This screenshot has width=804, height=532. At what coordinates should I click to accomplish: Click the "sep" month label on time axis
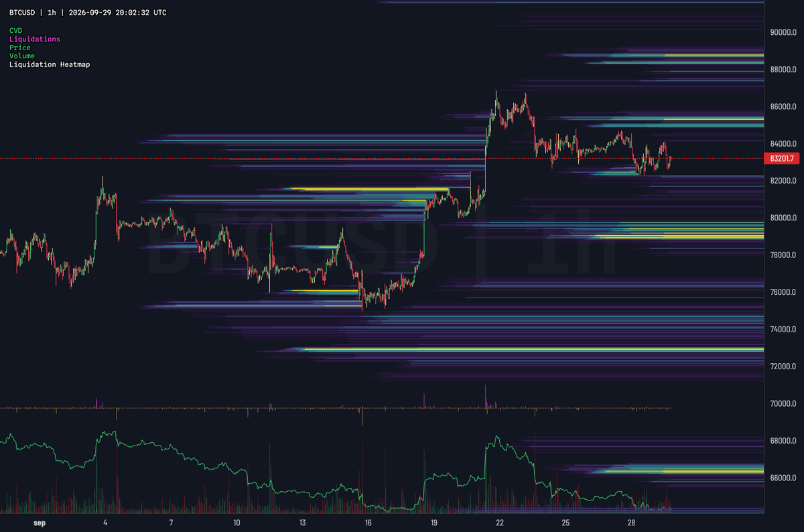pos(40,522)
